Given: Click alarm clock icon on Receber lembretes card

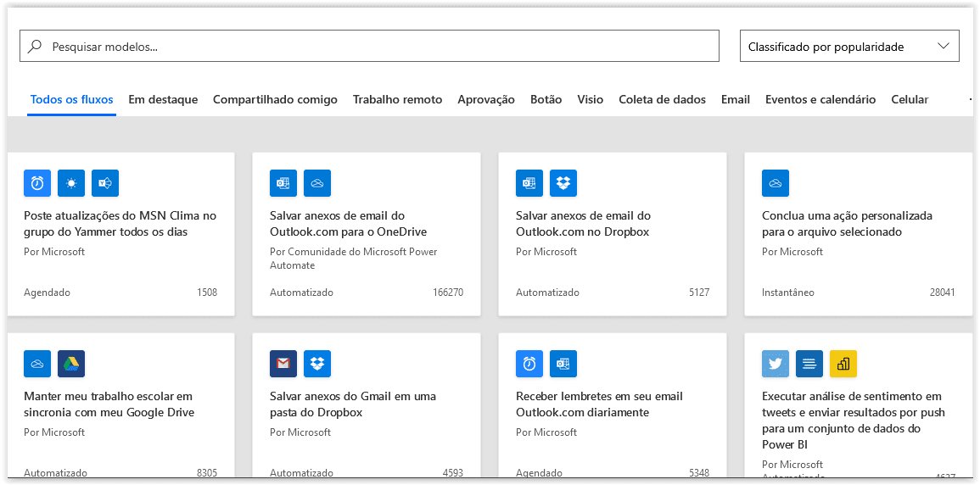Looking at the screenshot, I should [530, 363].
